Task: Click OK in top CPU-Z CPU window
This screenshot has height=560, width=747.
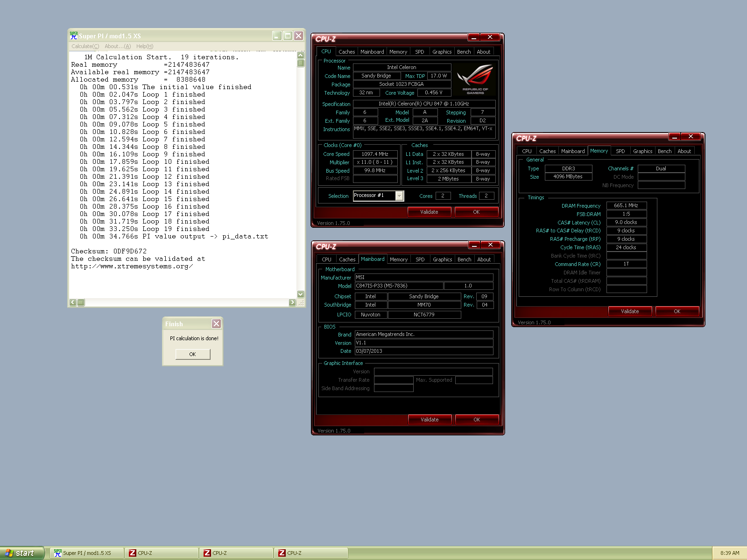Action: coord(477,212)
